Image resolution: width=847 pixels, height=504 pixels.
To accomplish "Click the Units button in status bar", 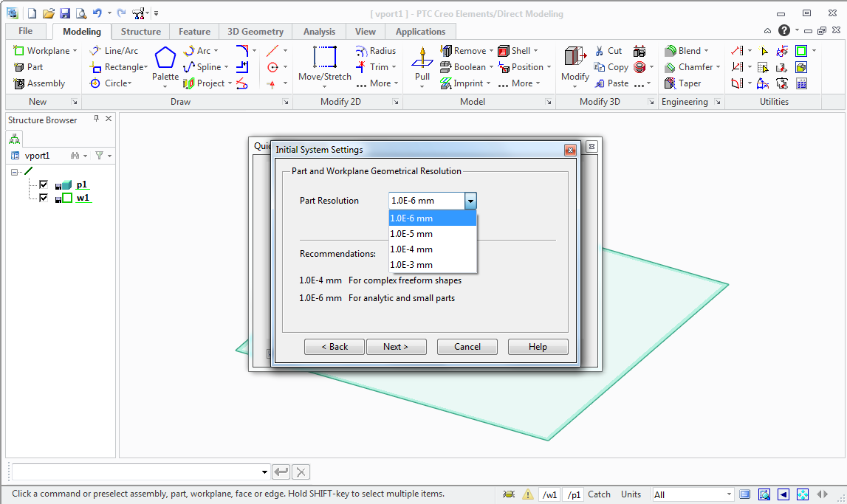I will coord(631,494).
